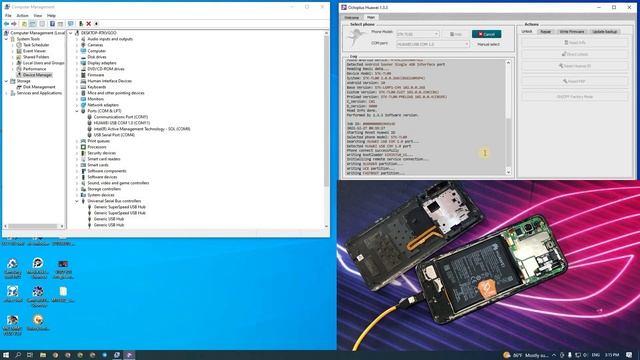Switch to the Write Firmware tab
The width and height of the screenshot is (640, 360).
point(572,31)
